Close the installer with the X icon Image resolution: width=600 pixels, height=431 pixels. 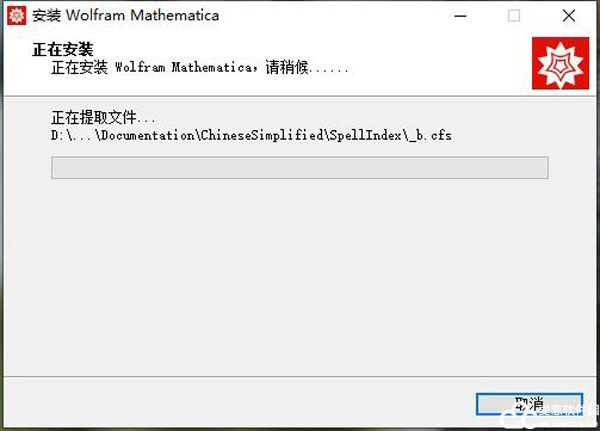569,16
